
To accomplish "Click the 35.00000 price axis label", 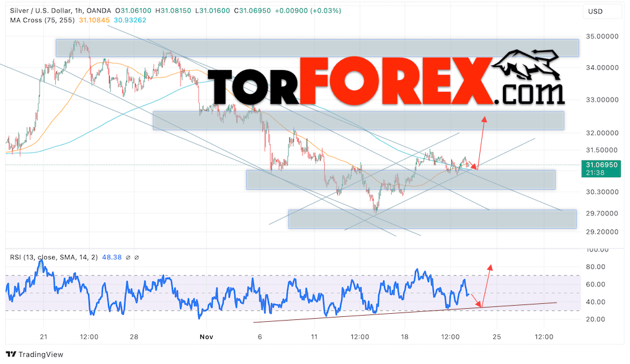I will (602, 36).
